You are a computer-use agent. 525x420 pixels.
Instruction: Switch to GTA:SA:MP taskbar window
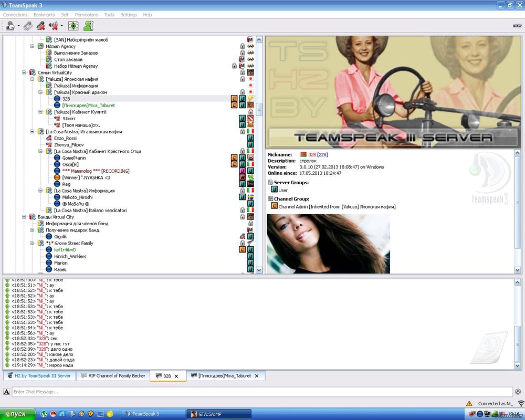click(218, 414)
